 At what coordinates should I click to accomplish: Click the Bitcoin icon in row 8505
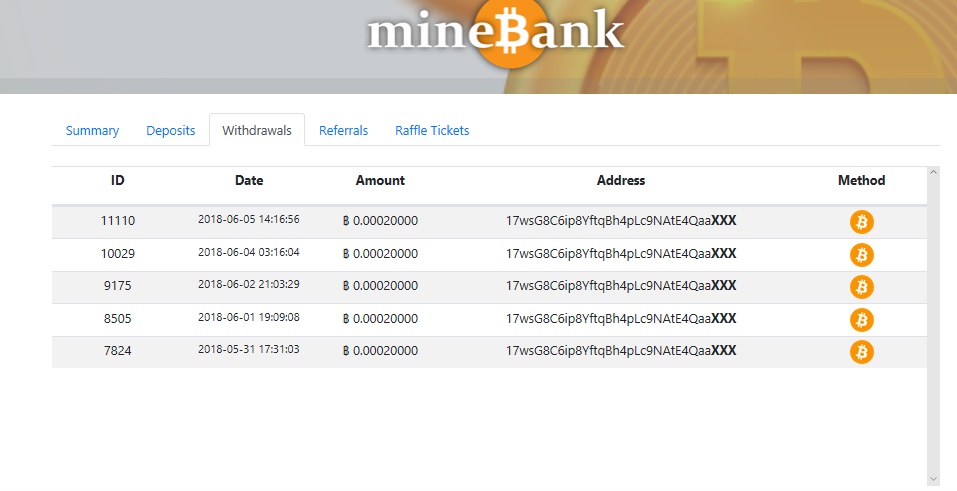tap(861, 319)
